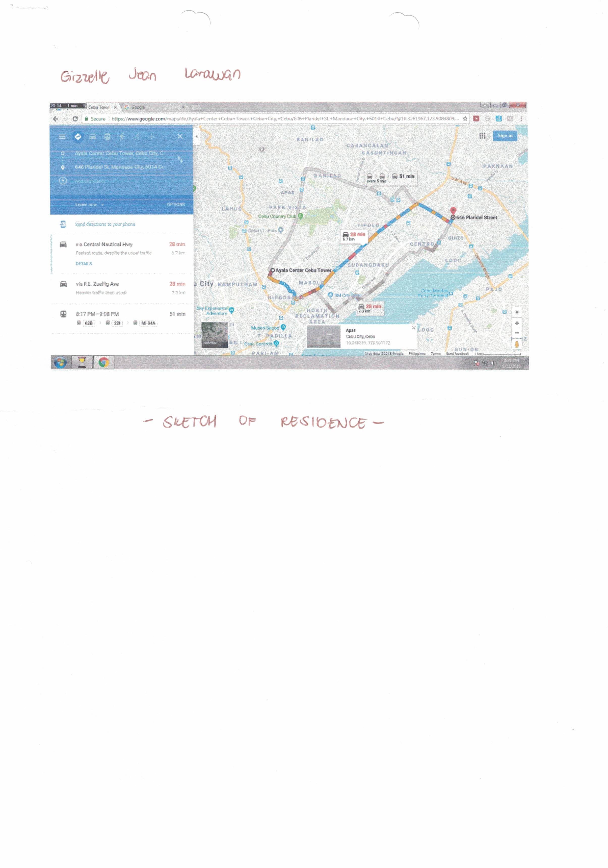Open route OPTIONS in directions panel
The height and width of the screenshot is (868, 608).
176,205
